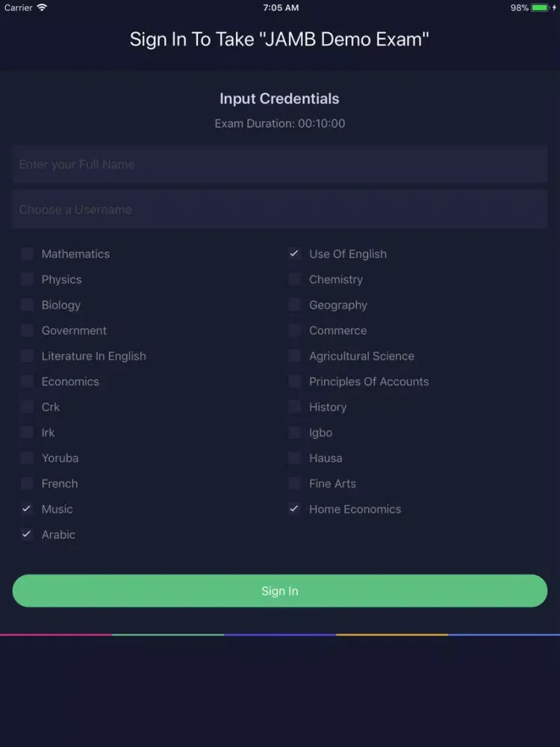560x747 pixels.
Task: Click the Full Name input field
Action: click(x=280, y=164)
